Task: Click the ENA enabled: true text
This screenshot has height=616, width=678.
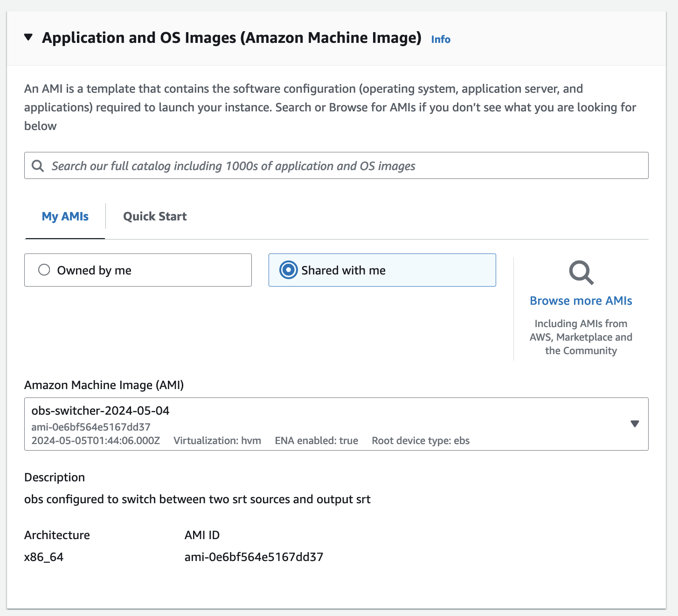Action: pyautogui.click(x=316, y=441)
